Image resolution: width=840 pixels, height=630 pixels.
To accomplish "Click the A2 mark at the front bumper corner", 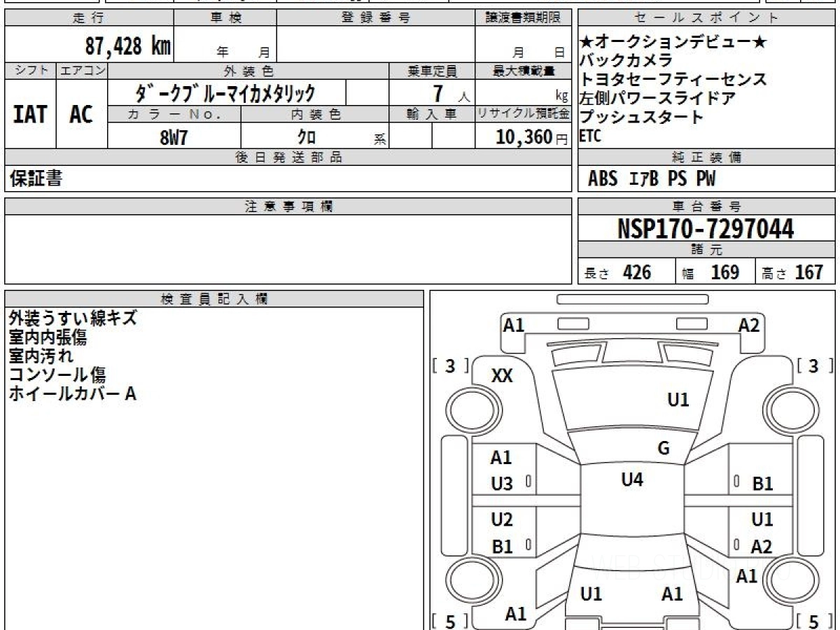I will click(749, 325).
